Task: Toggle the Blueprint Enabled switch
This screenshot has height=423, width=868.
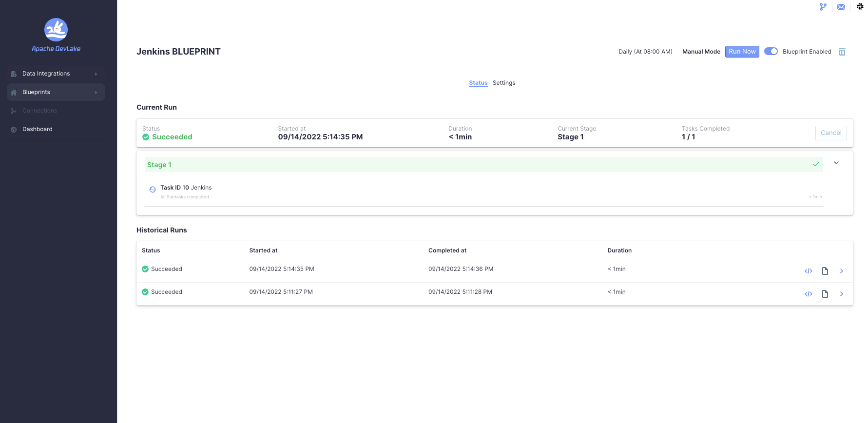Action: tap(771, 51)
